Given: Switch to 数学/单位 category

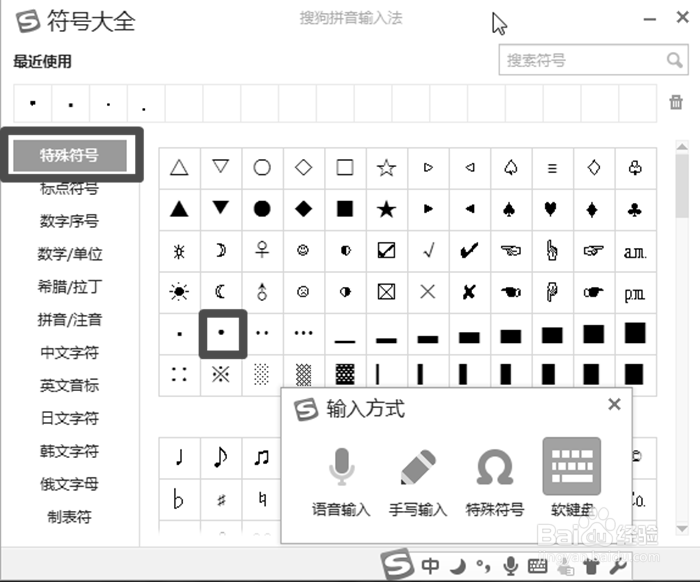Looking at the screenshot, I should (70, 254).
